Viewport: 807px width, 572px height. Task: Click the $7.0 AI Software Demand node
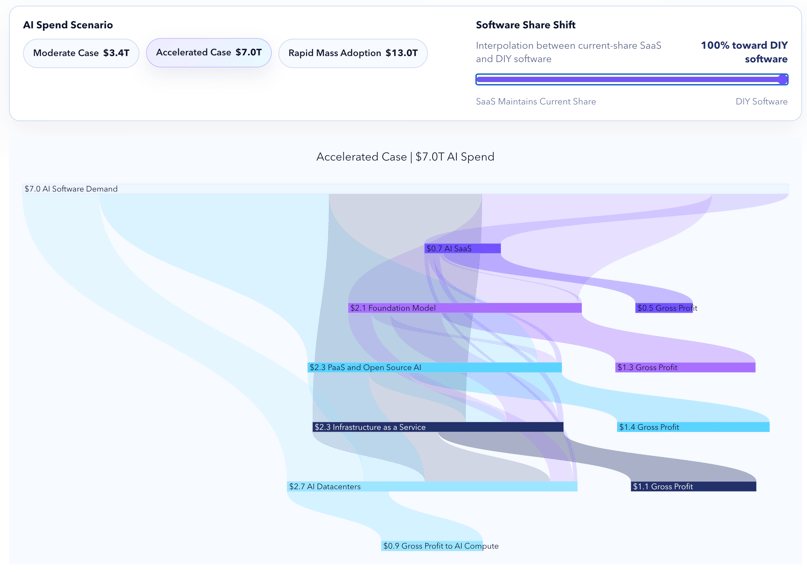[x=405, y=188]
